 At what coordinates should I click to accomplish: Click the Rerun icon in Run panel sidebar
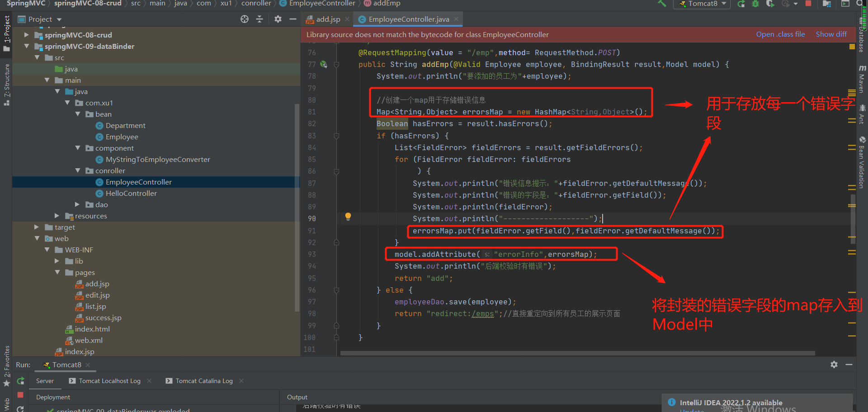pos(20,381)
